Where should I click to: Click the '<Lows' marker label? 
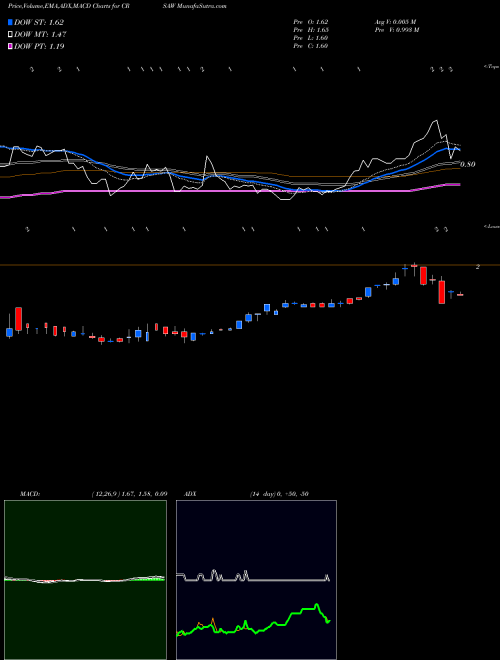coord(491,226)
